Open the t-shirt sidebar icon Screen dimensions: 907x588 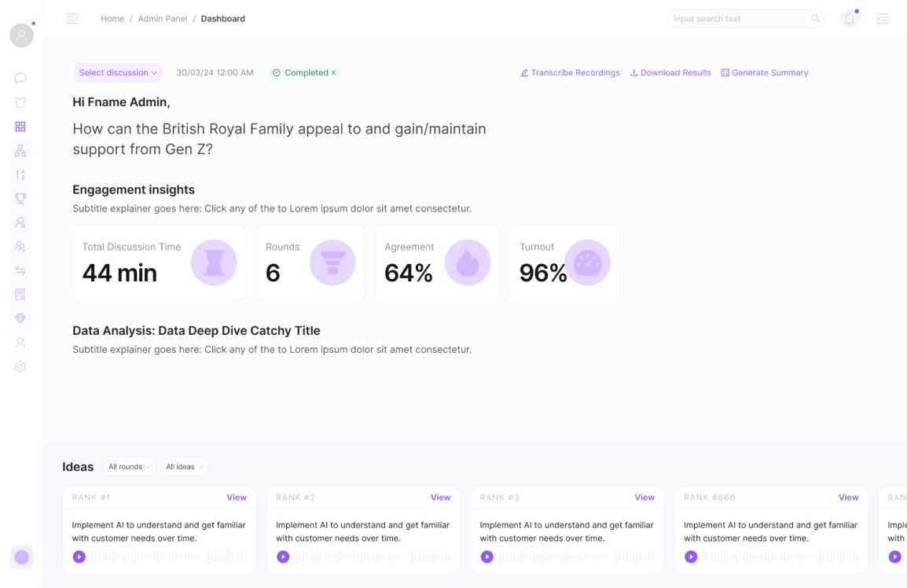(20, 102)
